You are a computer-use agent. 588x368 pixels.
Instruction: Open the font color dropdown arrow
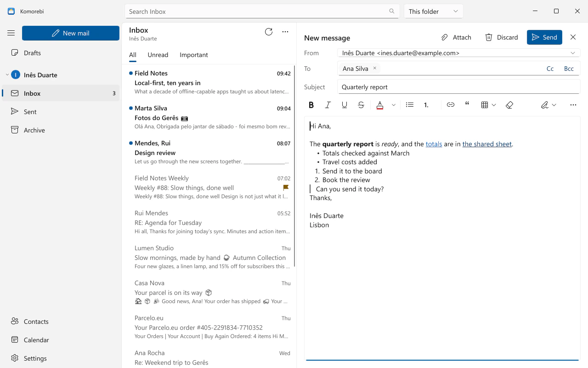pos(394,105)
